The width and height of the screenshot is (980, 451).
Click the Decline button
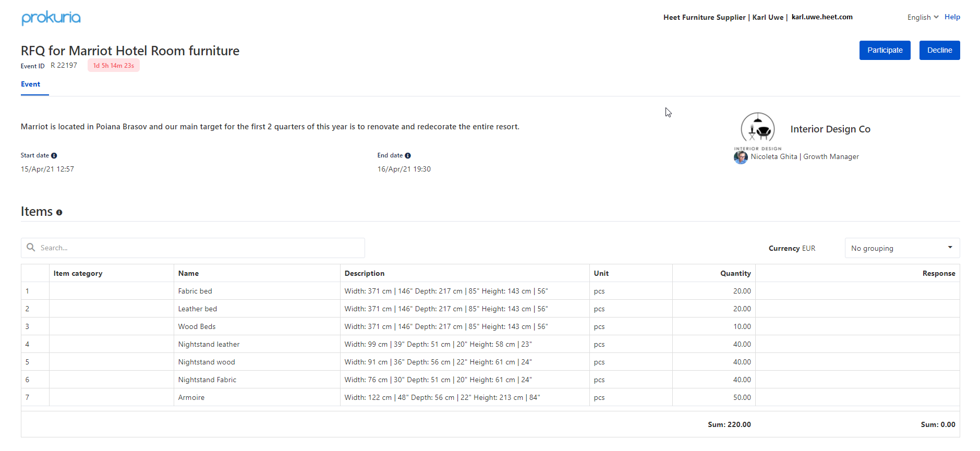pyautogui.click(x=939, y=50)
